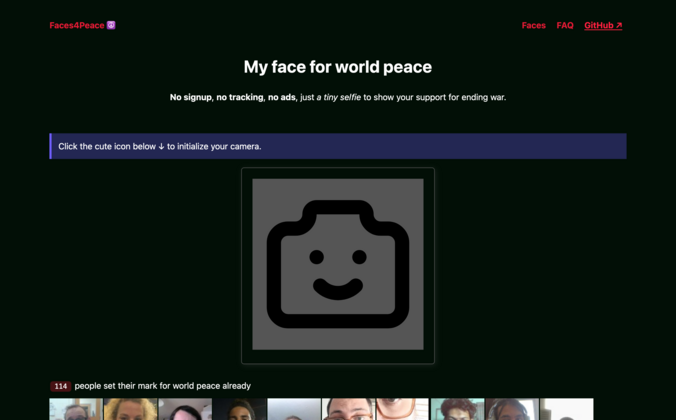Click the "No signup, no tracking, no ads" text
The width and height of the screenshot is (676, 420).
(233, 97)
